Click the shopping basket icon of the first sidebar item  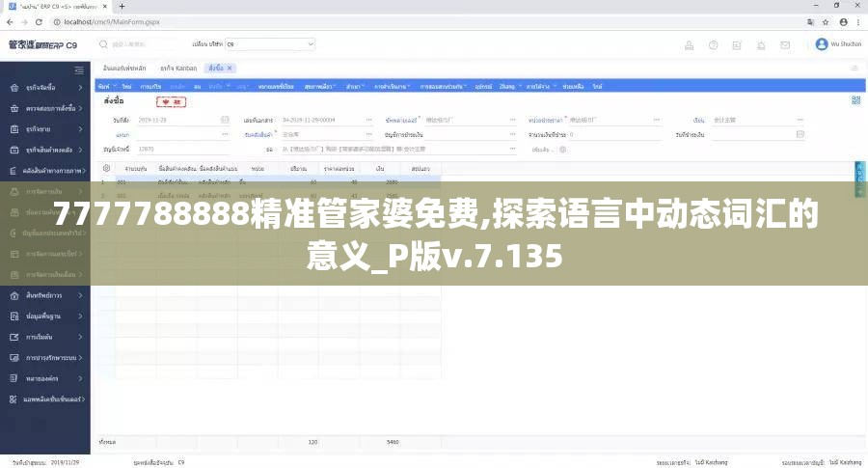click(14, 88)
